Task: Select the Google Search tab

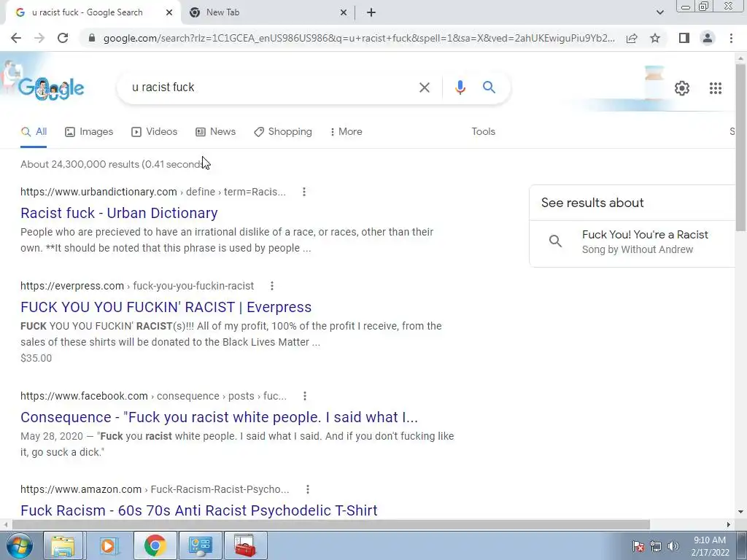Action: [93, 12]
